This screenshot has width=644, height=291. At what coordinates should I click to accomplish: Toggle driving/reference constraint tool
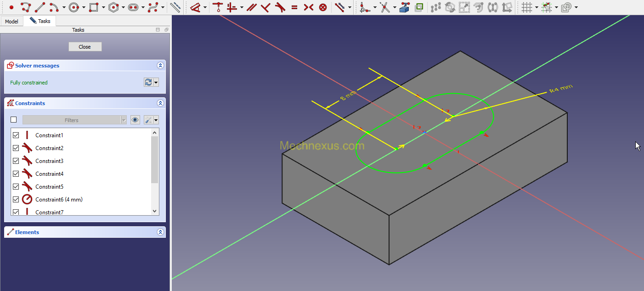[340, 7]
